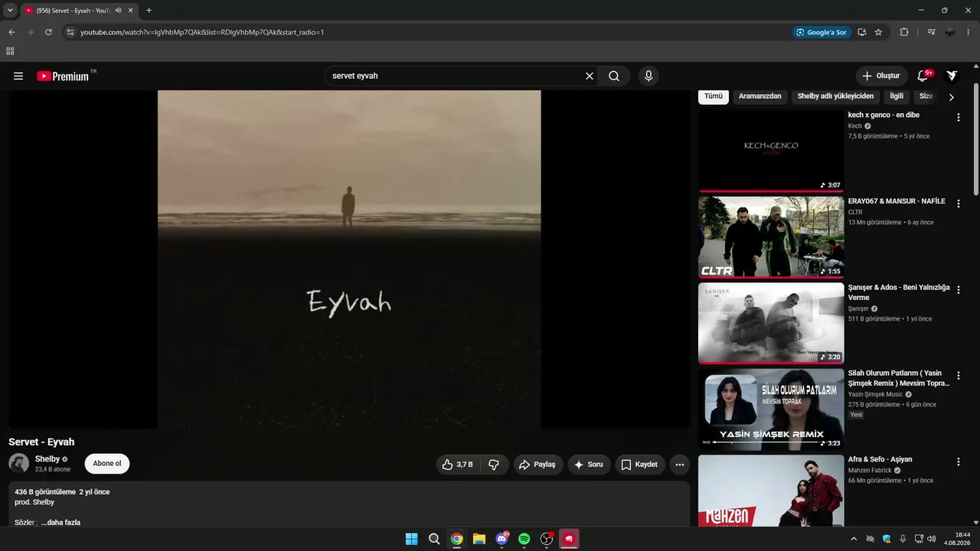Go back with the browser back arrow
This screenshot has height=551, width=980.
[11, 32]
